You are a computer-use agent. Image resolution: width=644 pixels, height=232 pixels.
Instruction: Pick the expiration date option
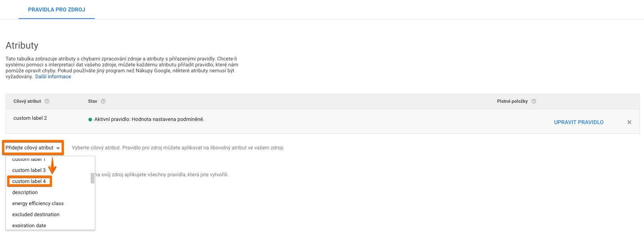[x=29, y=225]
